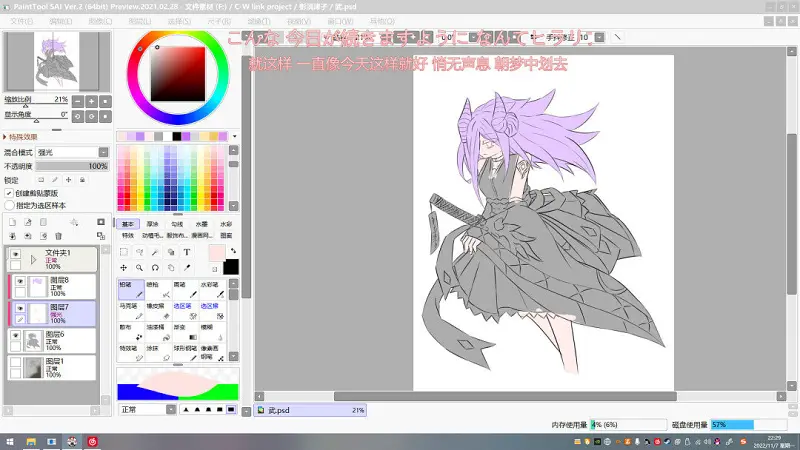
Task: Switch to the 基本 brush tab
Action: click(x=128, y=224)
